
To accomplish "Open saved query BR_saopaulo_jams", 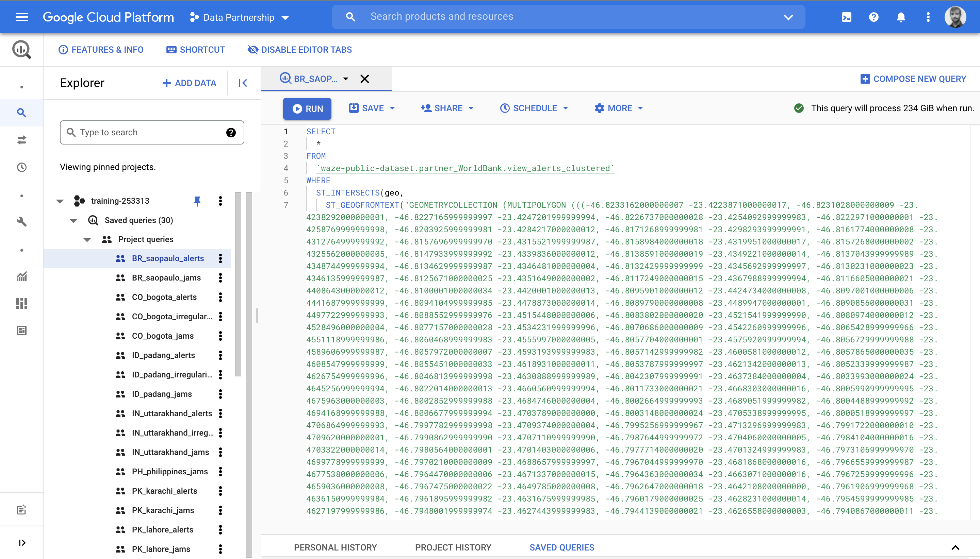I will (x=166, y=277).
